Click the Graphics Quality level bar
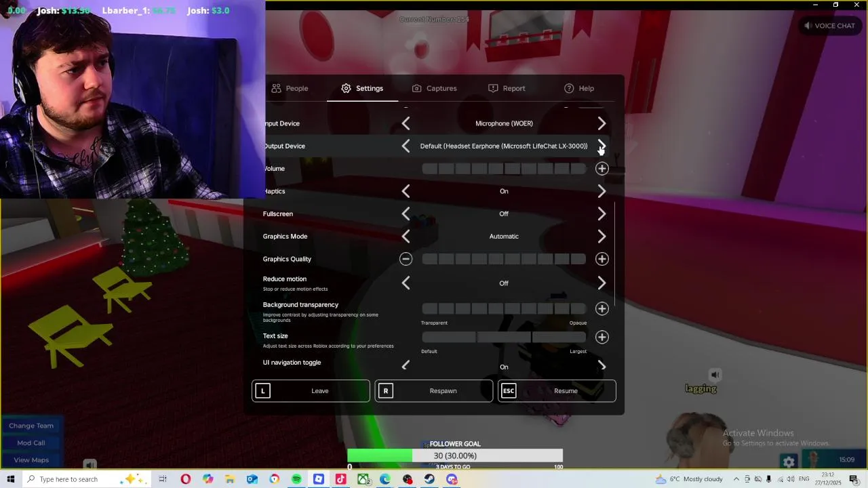Viewport: 868px width, 488px height. click(x=504, y=259)
